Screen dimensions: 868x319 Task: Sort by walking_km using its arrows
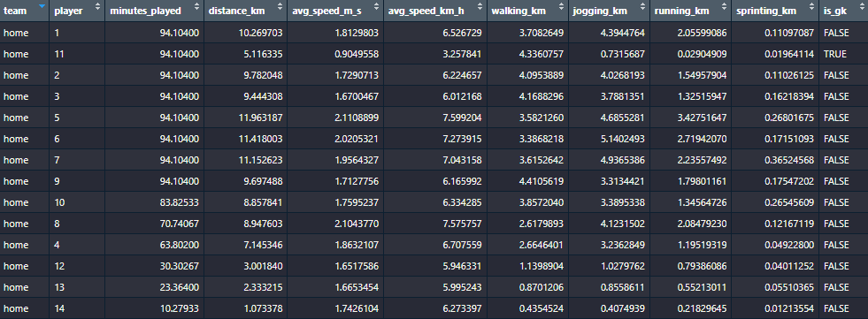[562, 7]
